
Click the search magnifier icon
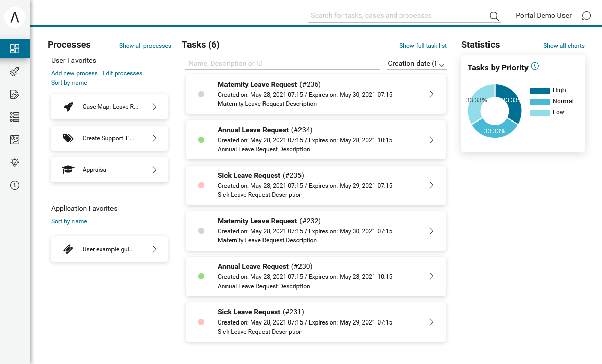coord(494,16)
